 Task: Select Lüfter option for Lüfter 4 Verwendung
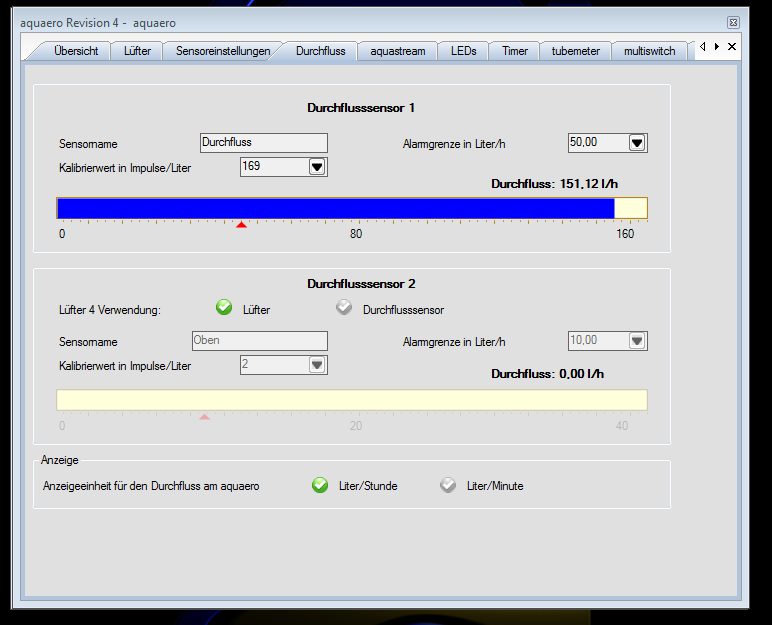coord(224,307)
